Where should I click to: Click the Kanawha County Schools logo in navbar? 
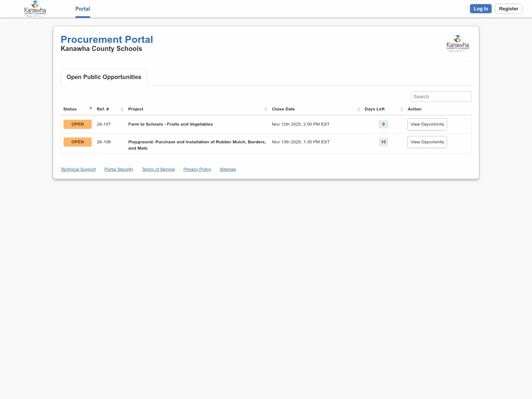point(35,9)
